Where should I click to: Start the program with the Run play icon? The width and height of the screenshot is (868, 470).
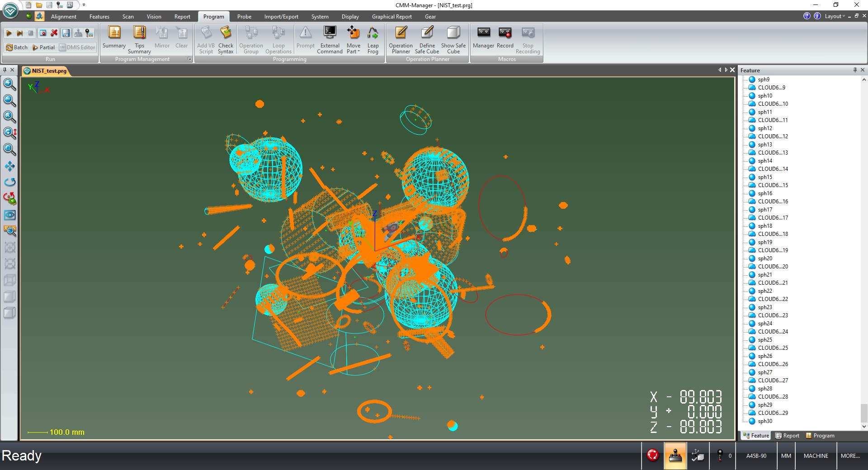[9, 33]
